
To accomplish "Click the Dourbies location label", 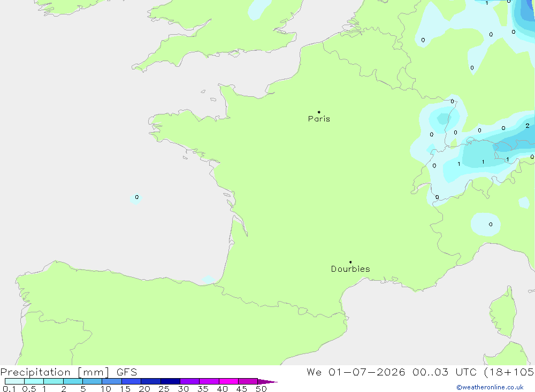I will pos(350,269).
